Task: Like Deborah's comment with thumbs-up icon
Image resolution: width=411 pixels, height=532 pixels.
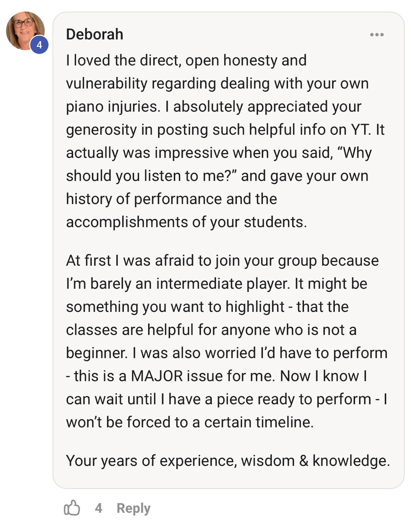Action: [x=72, y=508]
